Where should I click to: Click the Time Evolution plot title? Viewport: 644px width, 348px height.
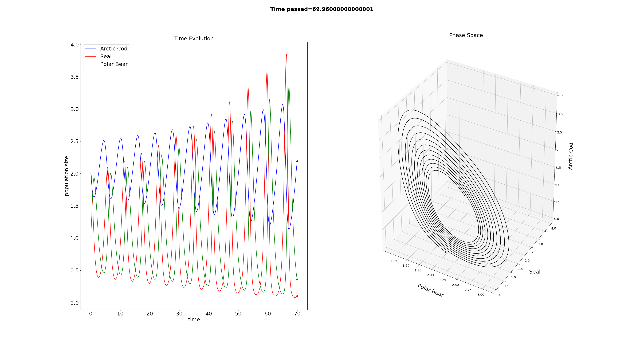pyautogui.click(x=194, y=38)
